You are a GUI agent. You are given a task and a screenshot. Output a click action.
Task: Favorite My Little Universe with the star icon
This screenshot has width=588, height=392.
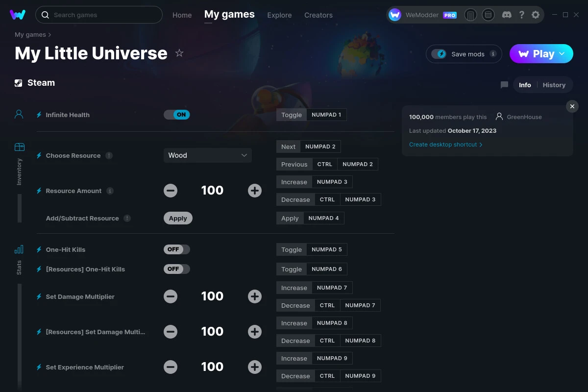click(179, 53)
